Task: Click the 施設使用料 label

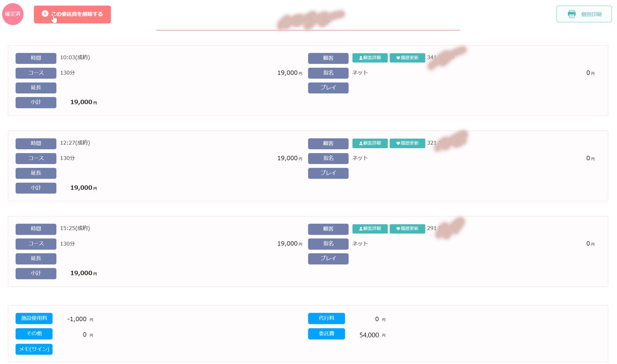Action: point(34,318)
